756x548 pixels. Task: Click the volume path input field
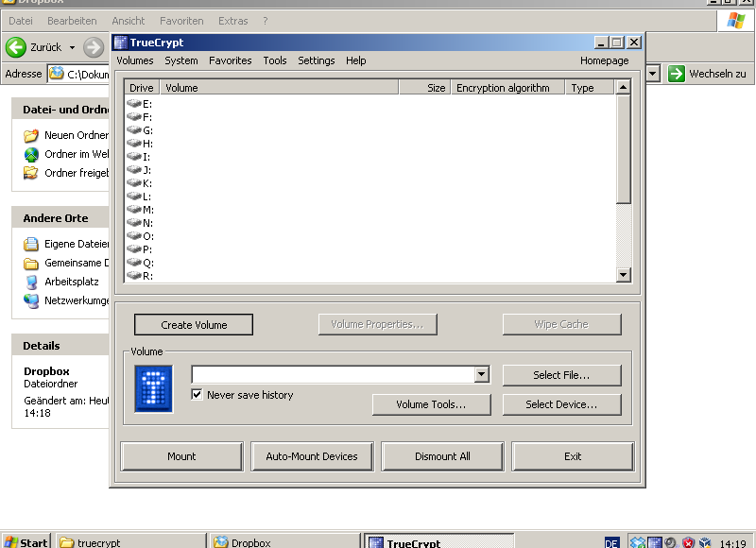[333, 375]
